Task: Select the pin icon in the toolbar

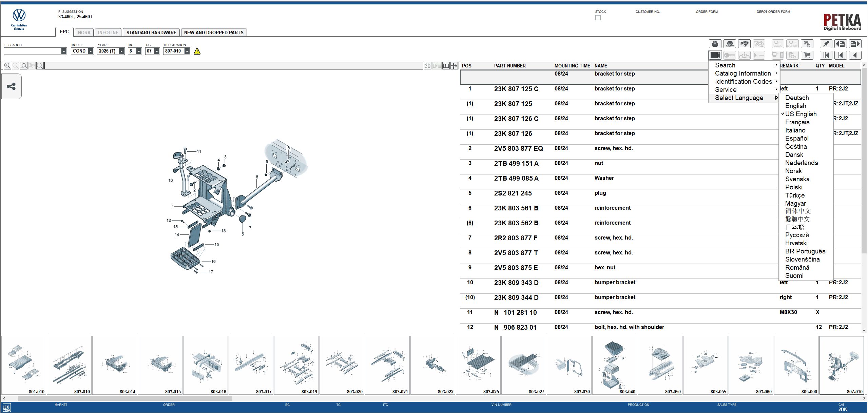Action: pyautogui.click(x=826, y=43)
